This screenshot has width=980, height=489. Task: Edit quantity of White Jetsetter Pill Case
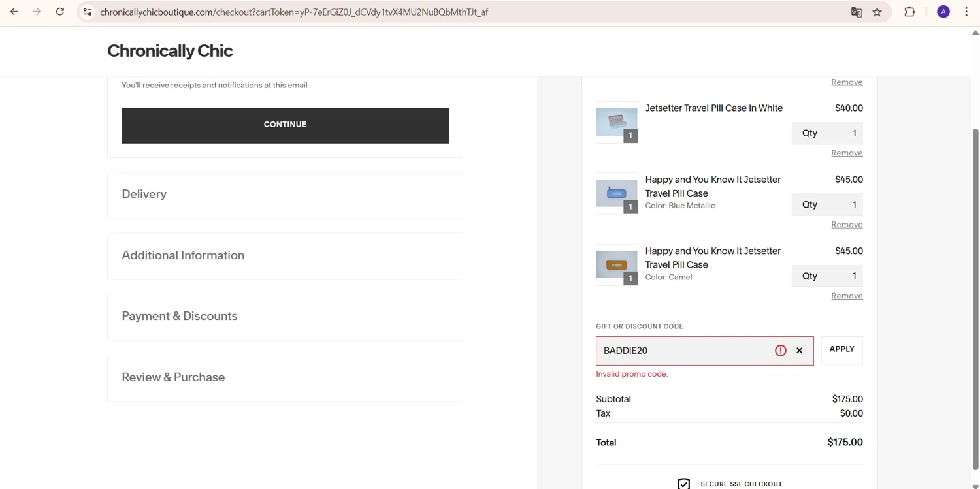827,133
